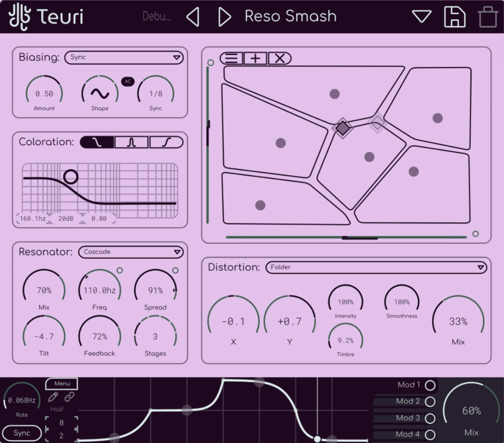Click the LFO Rate knob 0.068Hz

point(22,400)
